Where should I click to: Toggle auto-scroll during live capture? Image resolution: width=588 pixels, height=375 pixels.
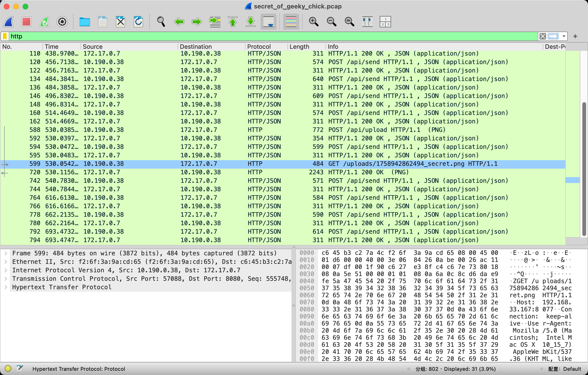268,22
